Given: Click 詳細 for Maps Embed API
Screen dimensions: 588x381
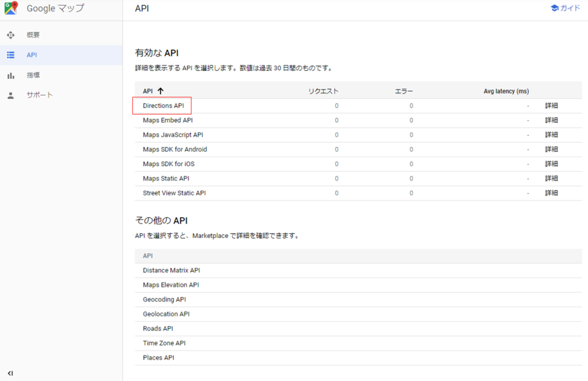Looking at the screenshot, I should point(551,120).
